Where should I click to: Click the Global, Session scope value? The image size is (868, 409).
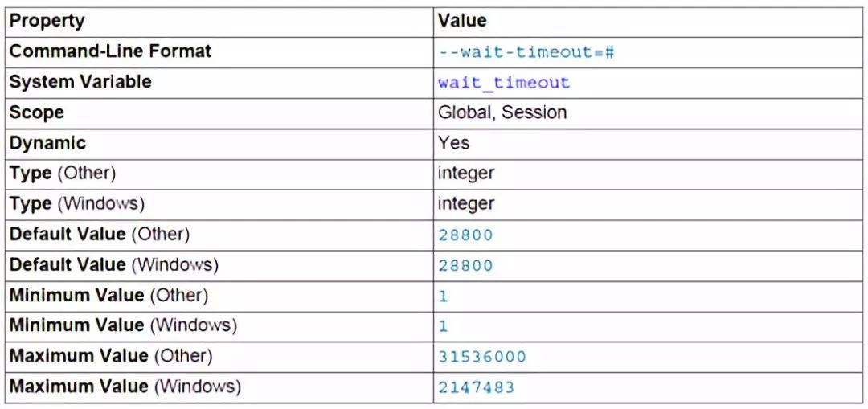click(502, 112)
